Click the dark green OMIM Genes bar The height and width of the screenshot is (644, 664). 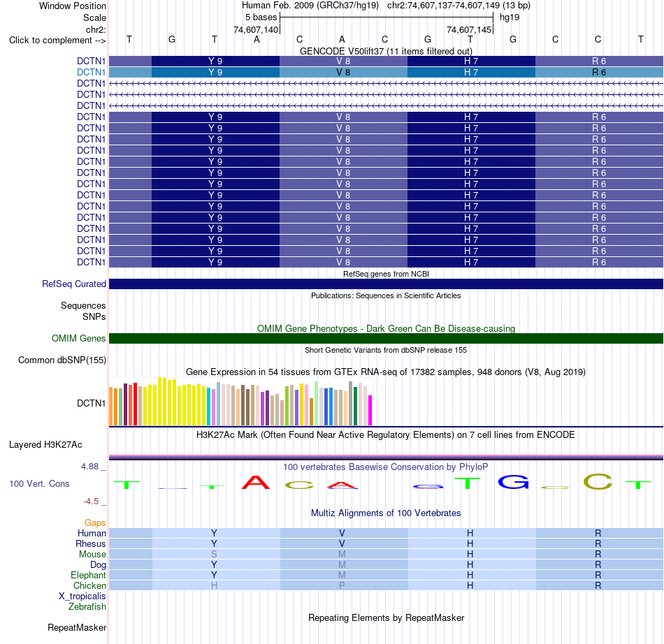(386, 339)
